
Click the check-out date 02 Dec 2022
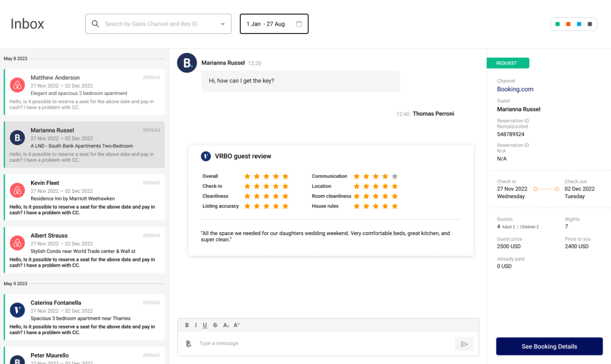click(x=579, y=189)
